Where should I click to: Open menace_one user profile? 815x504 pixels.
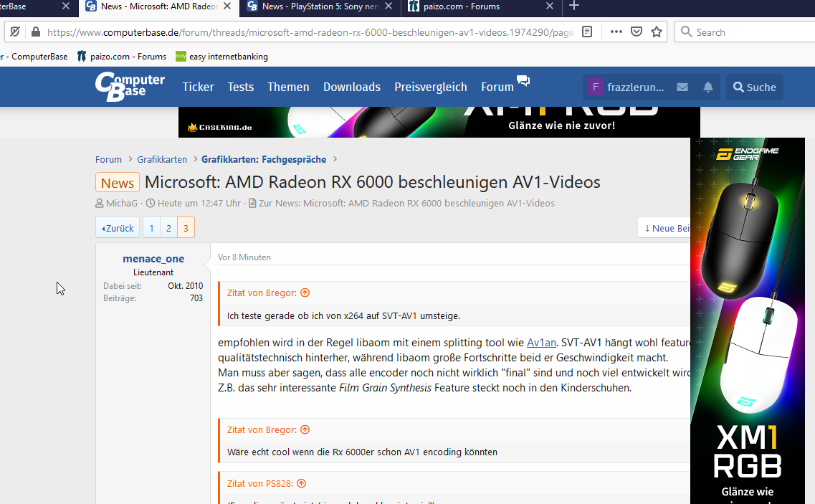(x=153, y=259)
